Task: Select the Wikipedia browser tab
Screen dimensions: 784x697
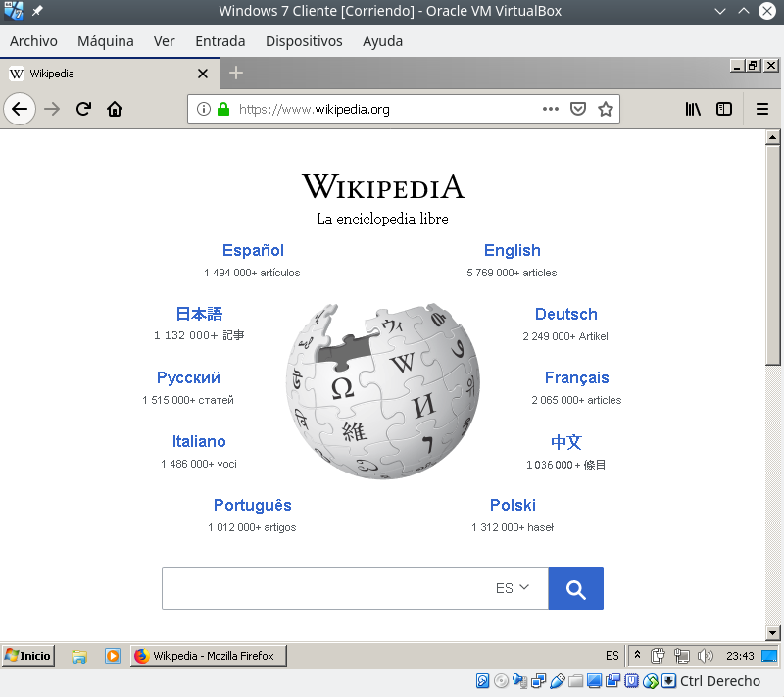Action: coord(110,74)
